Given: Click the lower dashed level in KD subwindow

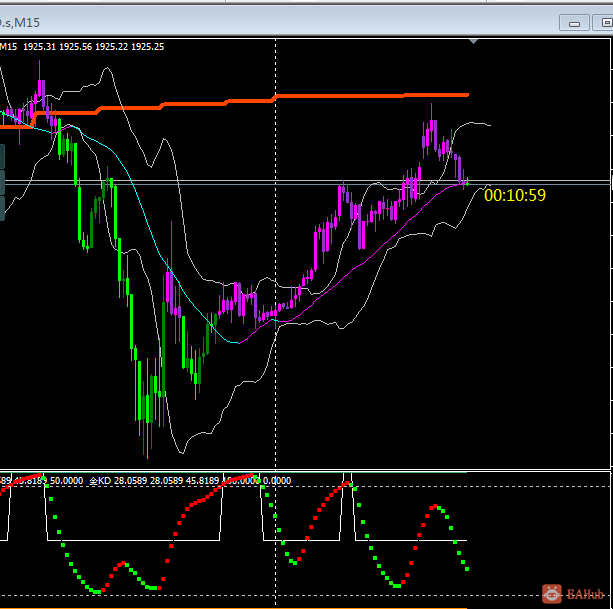Looking at the screenshot, I should click(305, 596).
